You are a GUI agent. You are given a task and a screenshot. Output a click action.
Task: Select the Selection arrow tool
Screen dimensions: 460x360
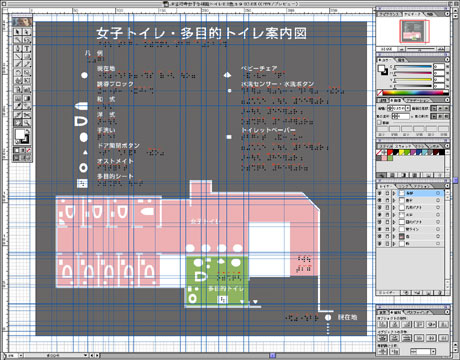click(x=18, y=32)
